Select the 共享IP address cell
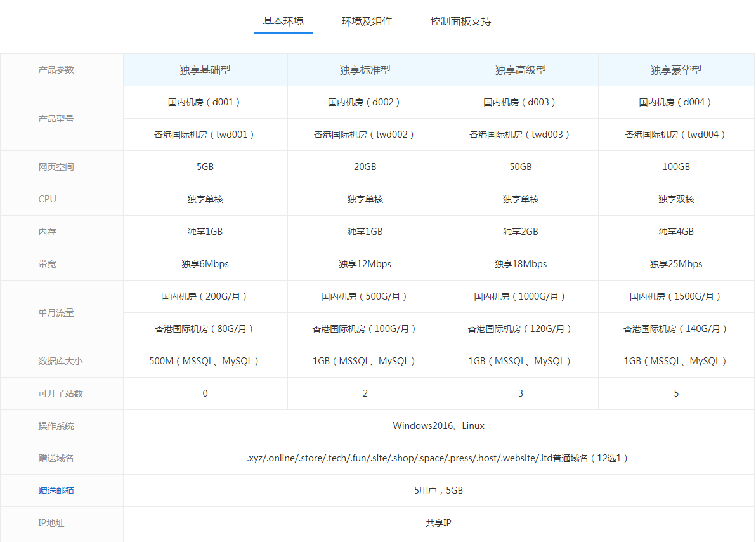756x542 pixels. tap(438, 523)
